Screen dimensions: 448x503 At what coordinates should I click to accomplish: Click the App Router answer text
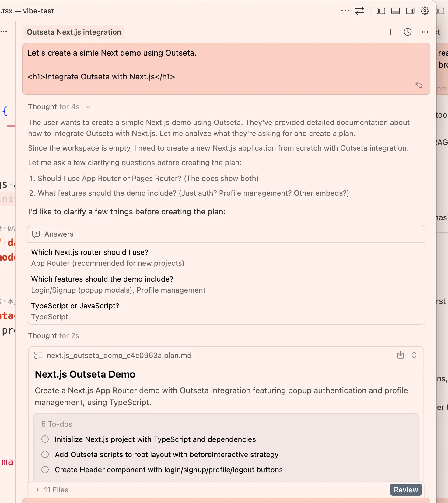click(108, 263)
